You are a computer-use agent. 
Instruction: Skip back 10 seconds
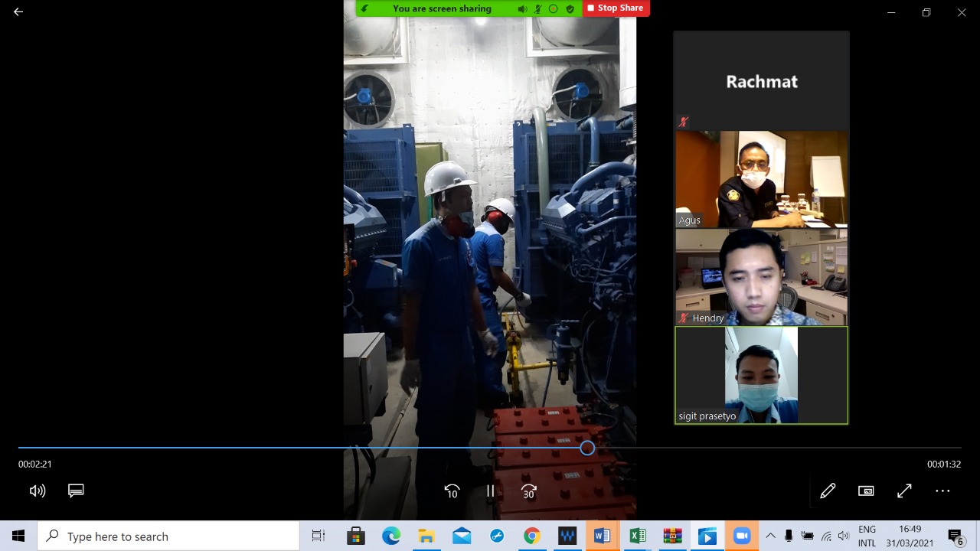(452, 491)
